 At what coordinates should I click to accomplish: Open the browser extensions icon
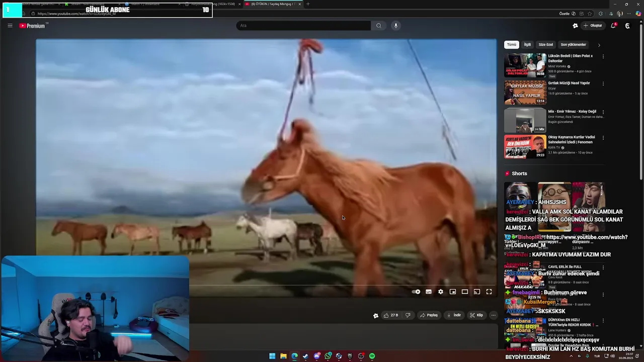click(600, 14)
